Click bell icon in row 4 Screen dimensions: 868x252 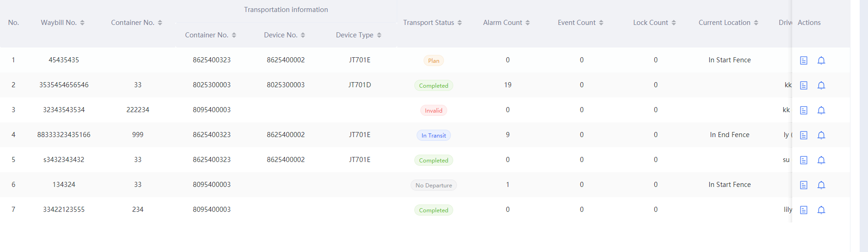[x=821, y=135]
